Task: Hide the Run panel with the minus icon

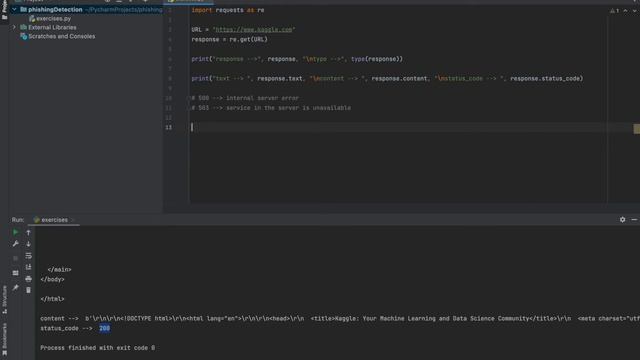Action: tap(634, 220)
